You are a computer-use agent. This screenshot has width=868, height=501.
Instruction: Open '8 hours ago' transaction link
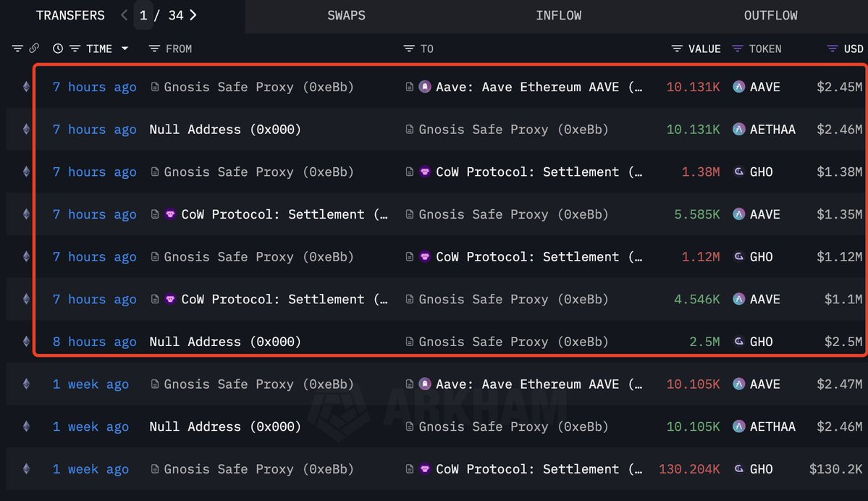click(95, 342)
